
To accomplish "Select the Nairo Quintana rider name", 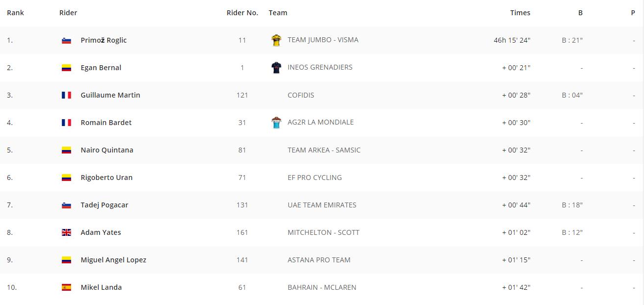I will pyautogui.click(x=107, y=150).
